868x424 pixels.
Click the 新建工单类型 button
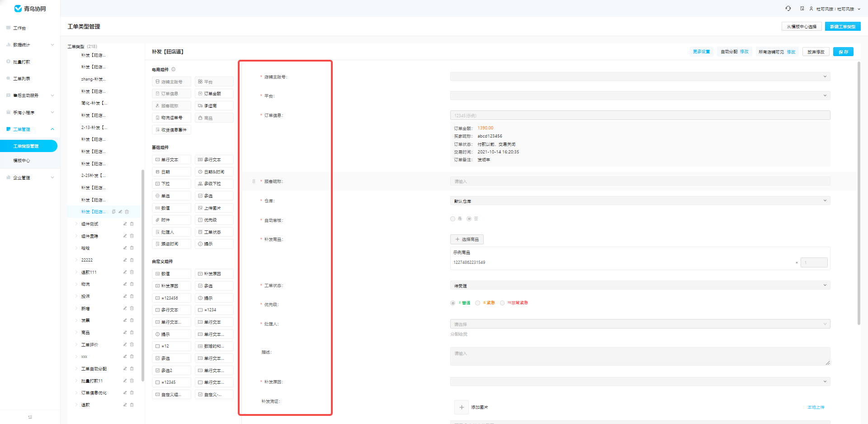[x=843, y=27]
